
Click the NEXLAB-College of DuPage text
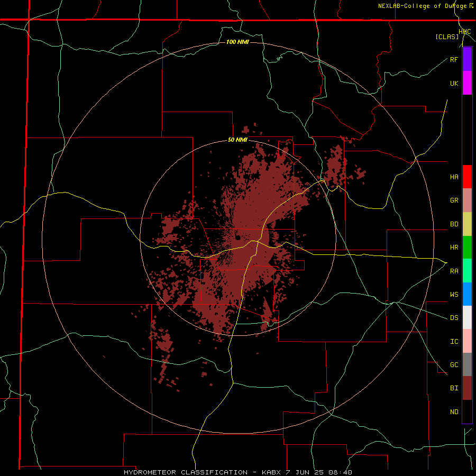[x=423, y=6]
